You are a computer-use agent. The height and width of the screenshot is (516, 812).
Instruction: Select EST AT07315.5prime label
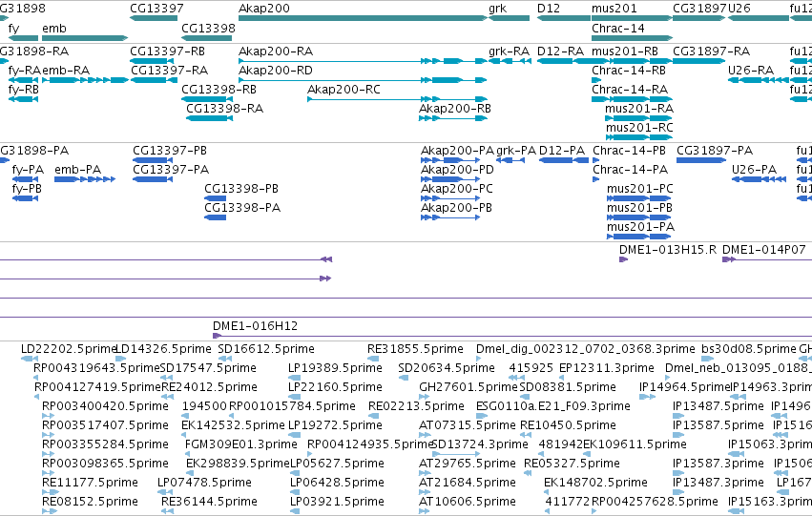(x=468, y=425)
